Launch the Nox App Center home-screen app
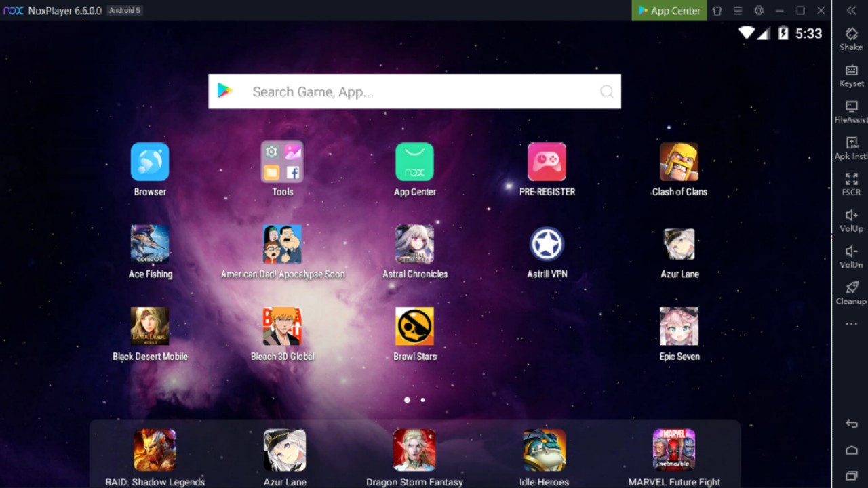This screenshot has height=488, width=868. 414,162
